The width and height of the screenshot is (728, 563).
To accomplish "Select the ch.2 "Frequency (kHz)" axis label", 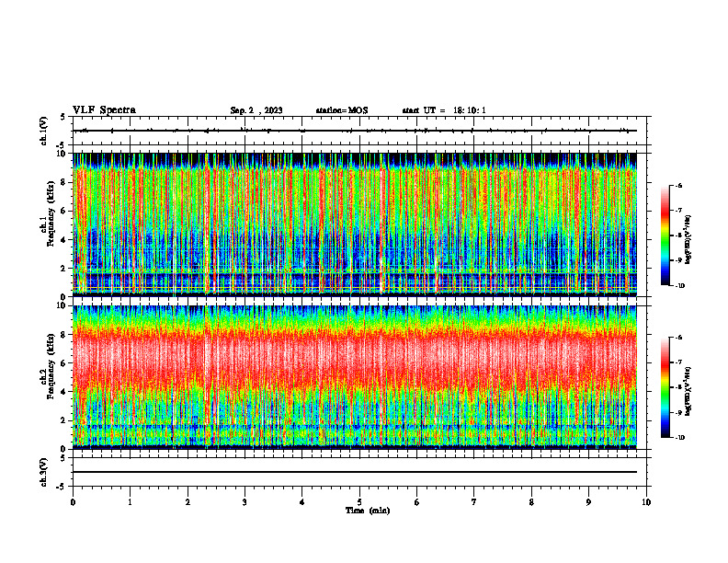I will click(x=51, y=366).
